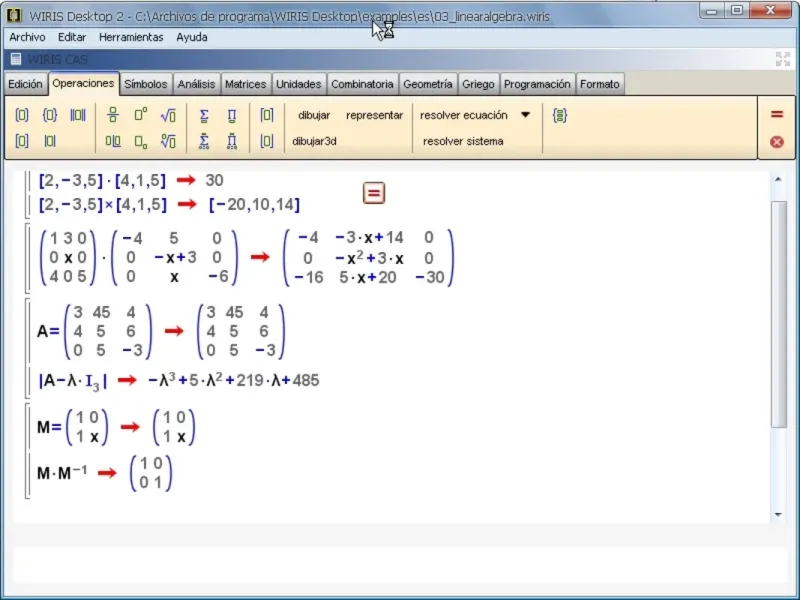Click the characteristic polynomial result −λ³+5·λ²+219·λ+485
This screenshot has width=800, height=600.
[x=234, y=380]
